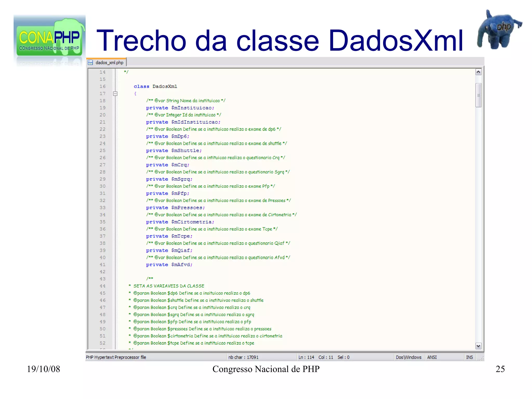The image size is (532, 399).
Task: Click the INS status bar indicator
Action: click(x=469, y=357)
